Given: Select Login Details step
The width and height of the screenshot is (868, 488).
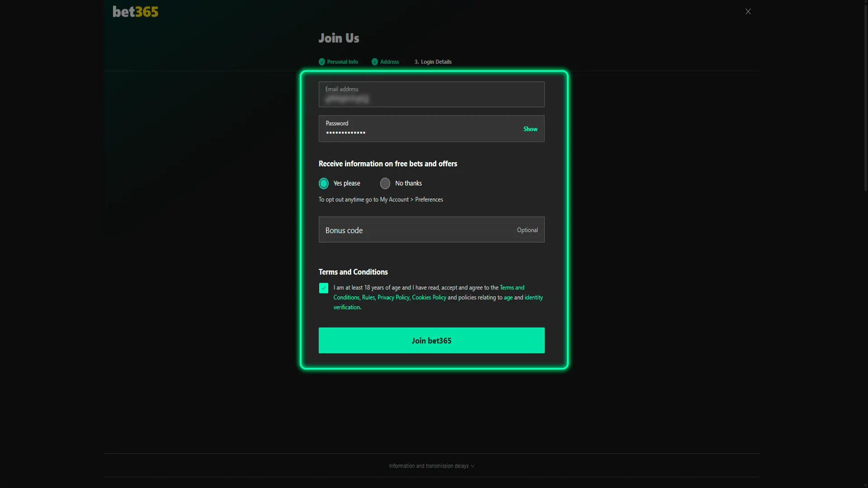Looking at the screenshot, I should [433, 62].
